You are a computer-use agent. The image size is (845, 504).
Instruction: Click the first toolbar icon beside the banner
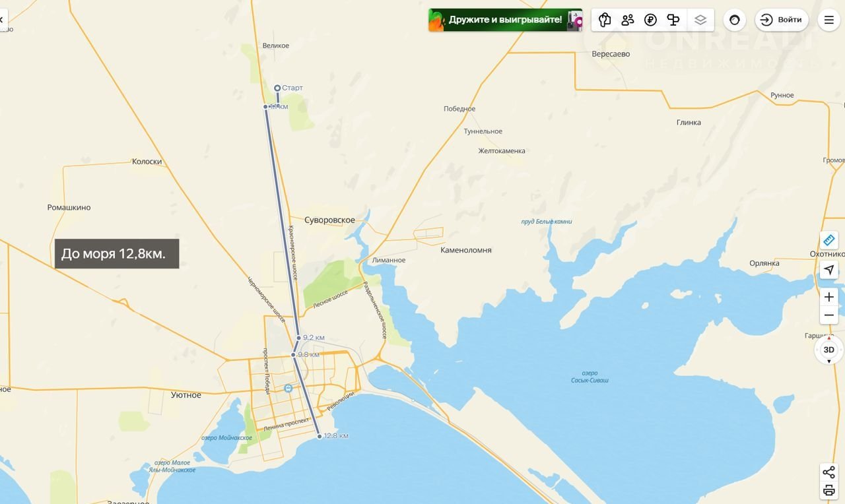605,20
